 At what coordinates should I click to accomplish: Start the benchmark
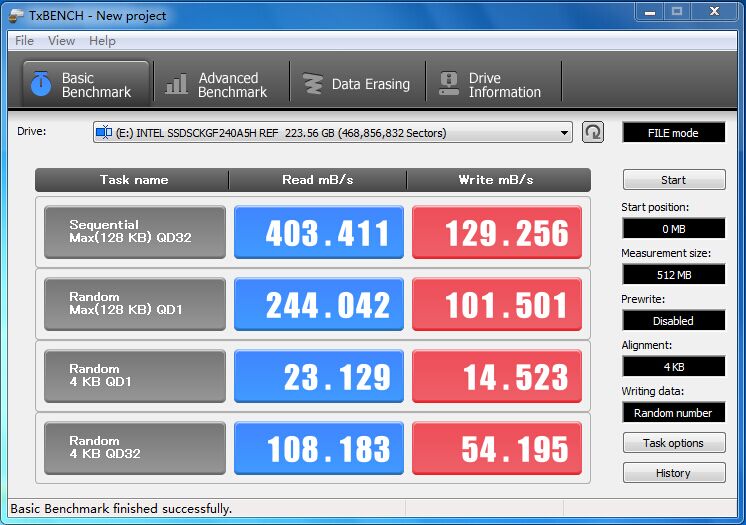(x=674, y=180)
